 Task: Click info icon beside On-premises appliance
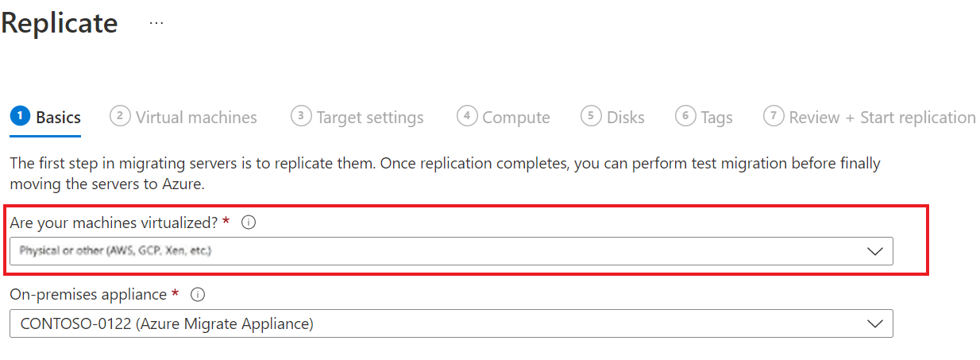click(199, 295)
